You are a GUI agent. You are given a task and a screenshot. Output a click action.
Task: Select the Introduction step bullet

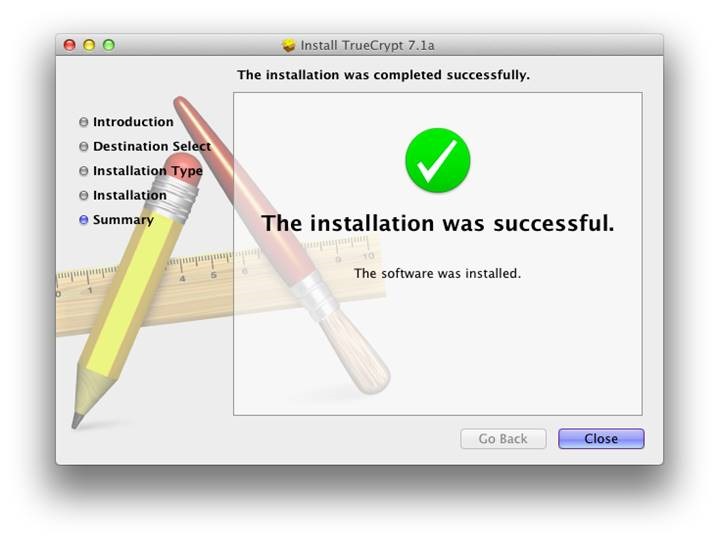(83, 122)
